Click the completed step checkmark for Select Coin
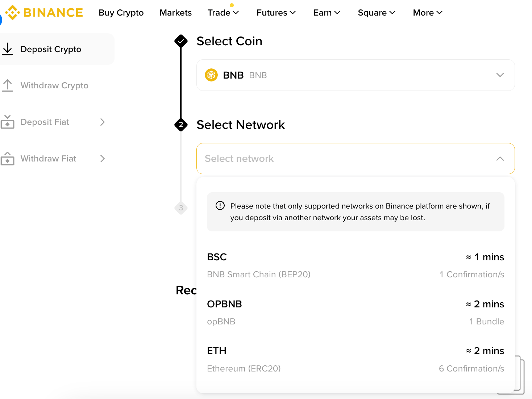This screenshot has width=532, height=399. [181, 41]
